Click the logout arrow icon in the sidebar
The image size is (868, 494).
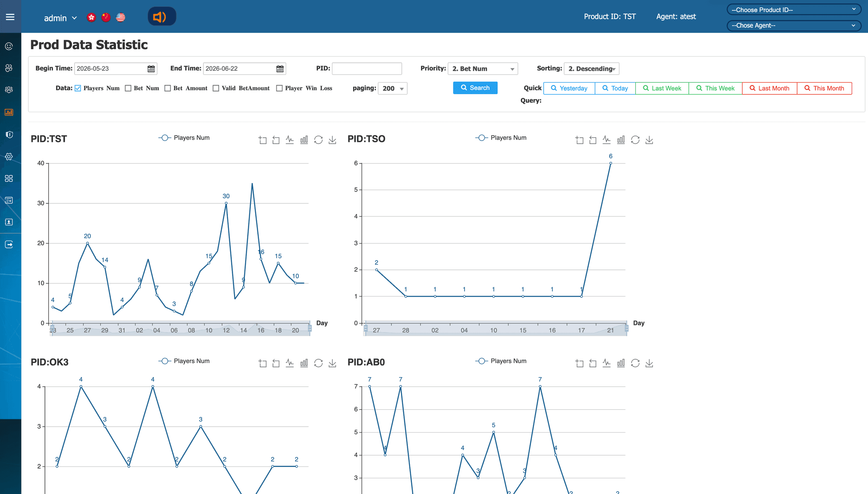click(9, 244)
